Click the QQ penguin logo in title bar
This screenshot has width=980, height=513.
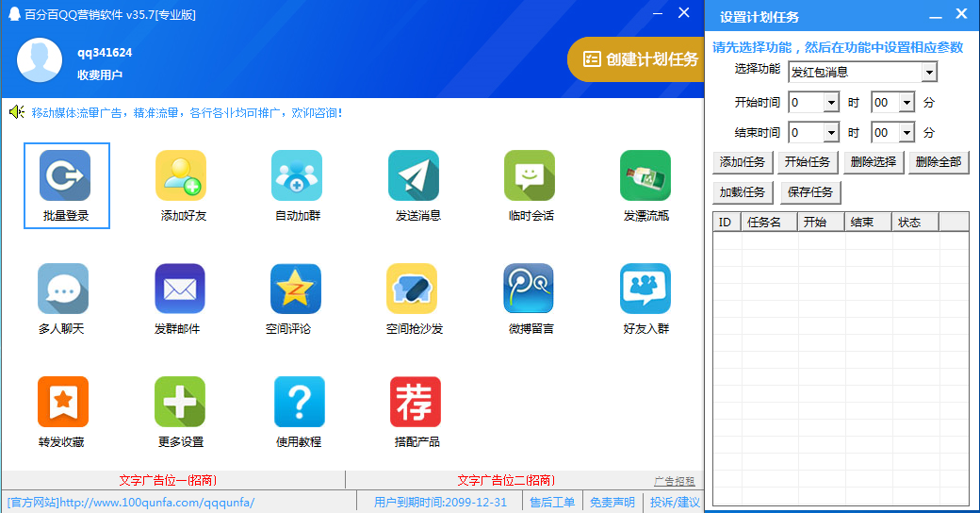tap(14, 14)
